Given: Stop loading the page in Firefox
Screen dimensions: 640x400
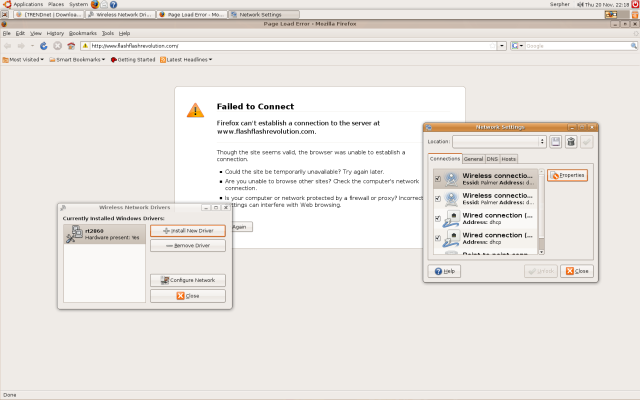Looking at the screenshot, I should coord(58,46).
